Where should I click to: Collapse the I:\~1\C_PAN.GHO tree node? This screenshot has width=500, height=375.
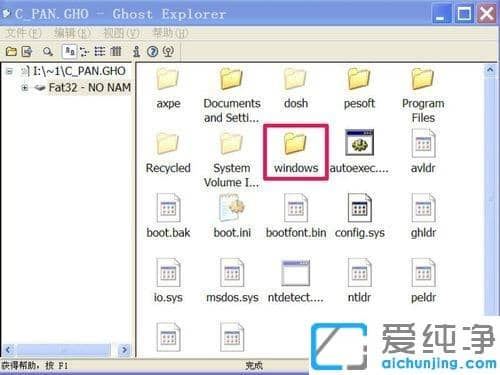pos(10,71)
